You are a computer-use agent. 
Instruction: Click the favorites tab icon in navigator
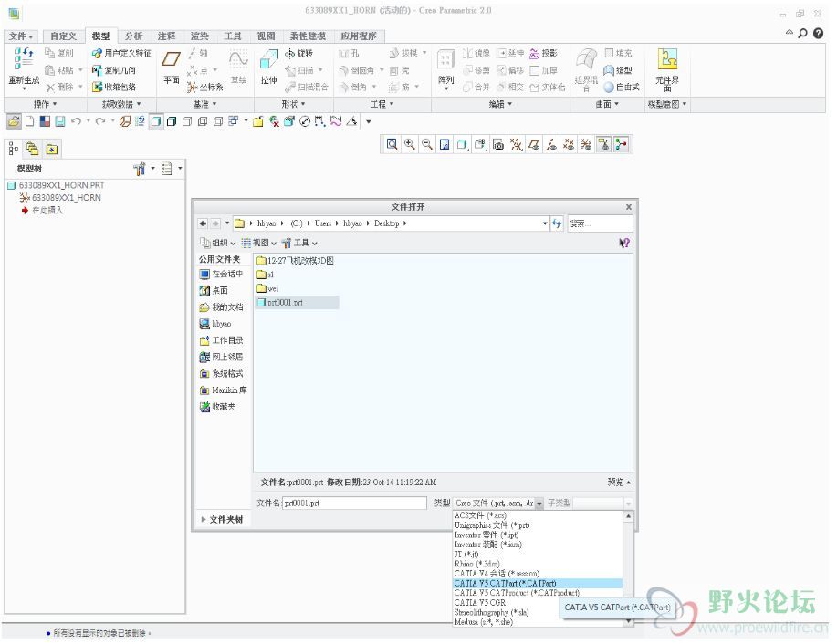[52, 149]
